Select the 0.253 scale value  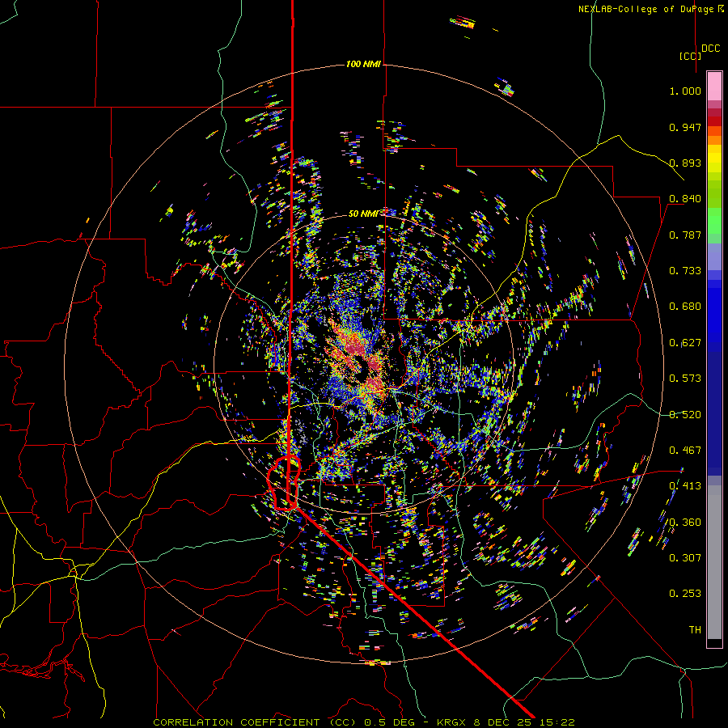click(685, 594)
